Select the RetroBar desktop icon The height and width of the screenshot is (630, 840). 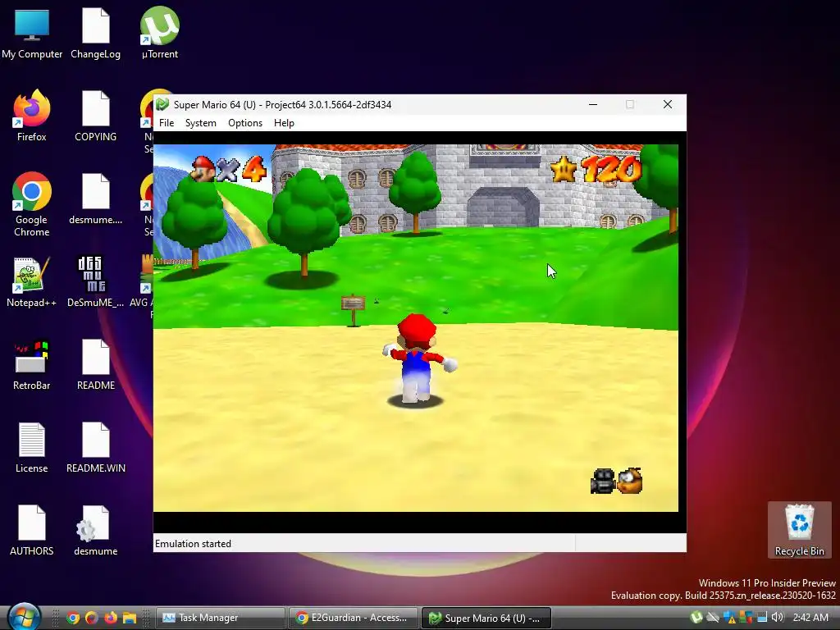(32, 365)
